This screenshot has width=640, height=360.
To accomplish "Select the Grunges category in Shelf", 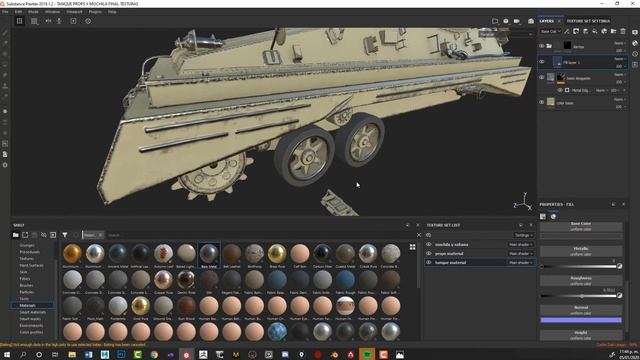I will click(27, 245).
